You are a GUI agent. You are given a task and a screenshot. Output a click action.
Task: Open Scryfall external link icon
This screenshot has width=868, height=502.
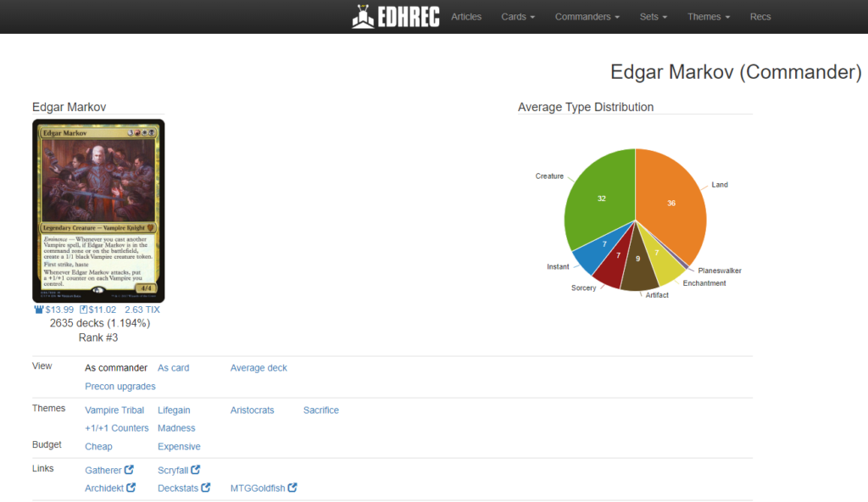(x=196, y=470)
